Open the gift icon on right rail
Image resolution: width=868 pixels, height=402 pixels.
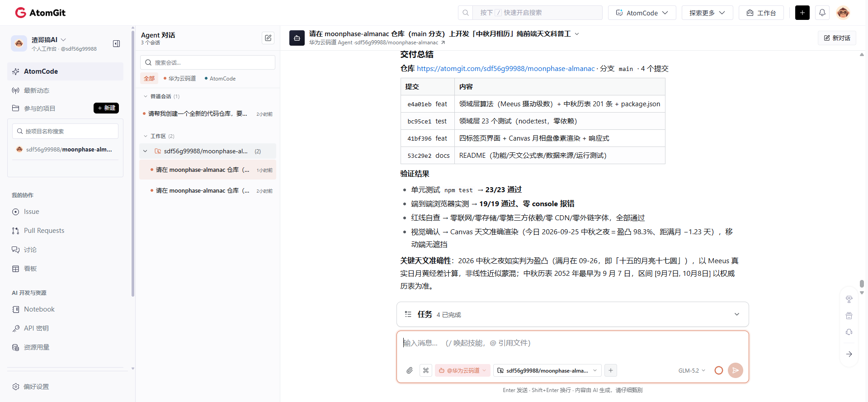(x=849, y=316)
